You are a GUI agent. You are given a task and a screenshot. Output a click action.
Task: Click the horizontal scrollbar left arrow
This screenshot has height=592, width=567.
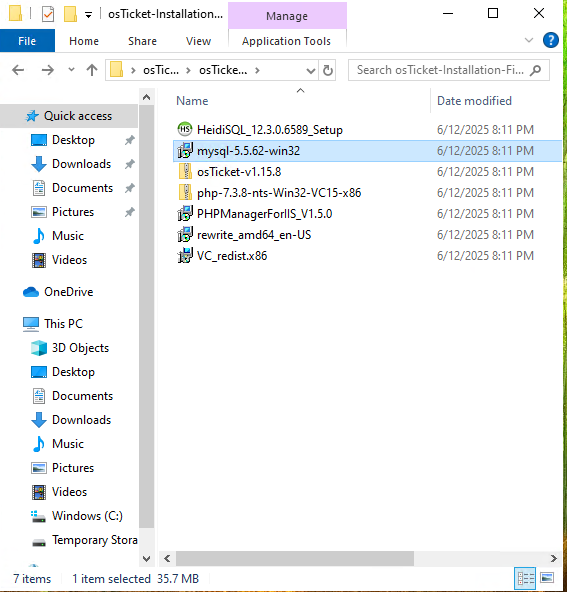pyautogui.click(x=167, y=558)
